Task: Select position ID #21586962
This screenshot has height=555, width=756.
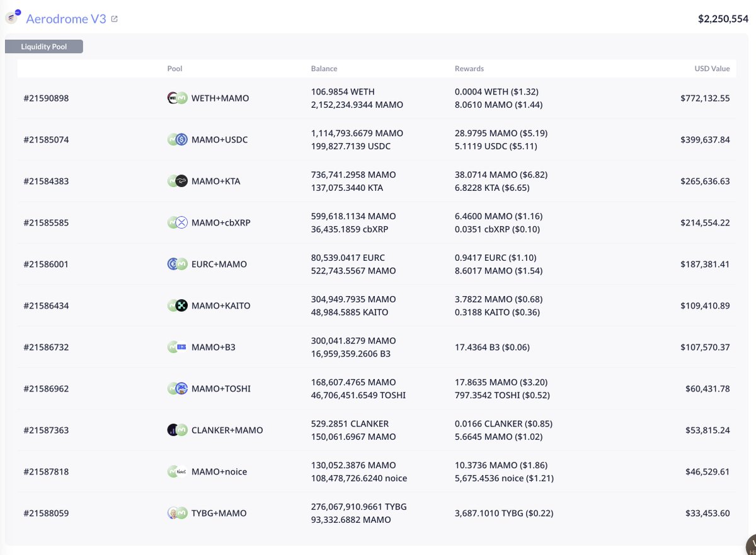Action: click(x=46, y=389)
